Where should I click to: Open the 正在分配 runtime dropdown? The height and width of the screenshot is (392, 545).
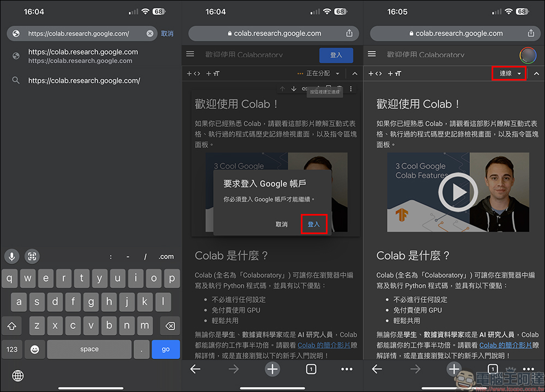pos(318,73)
